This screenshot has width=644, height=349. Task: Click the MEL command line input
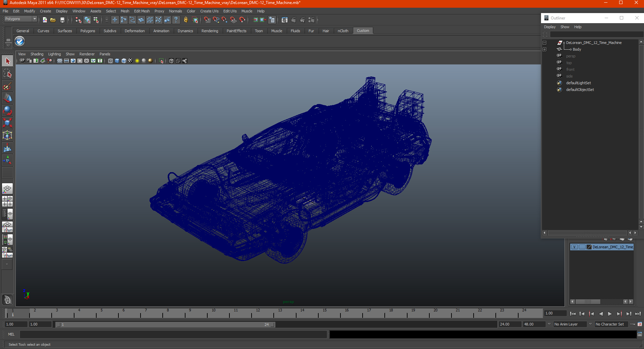click(x=173, y=334)
